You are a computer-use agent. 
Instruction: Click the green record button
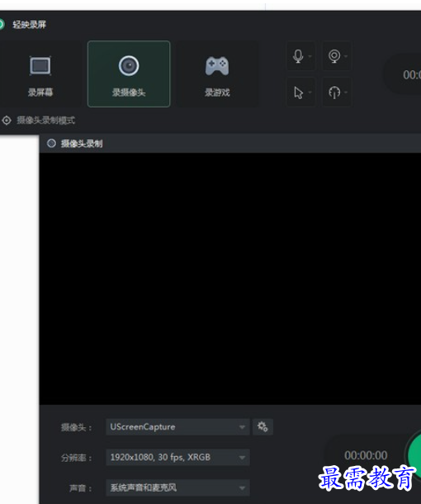click(414, 455)
